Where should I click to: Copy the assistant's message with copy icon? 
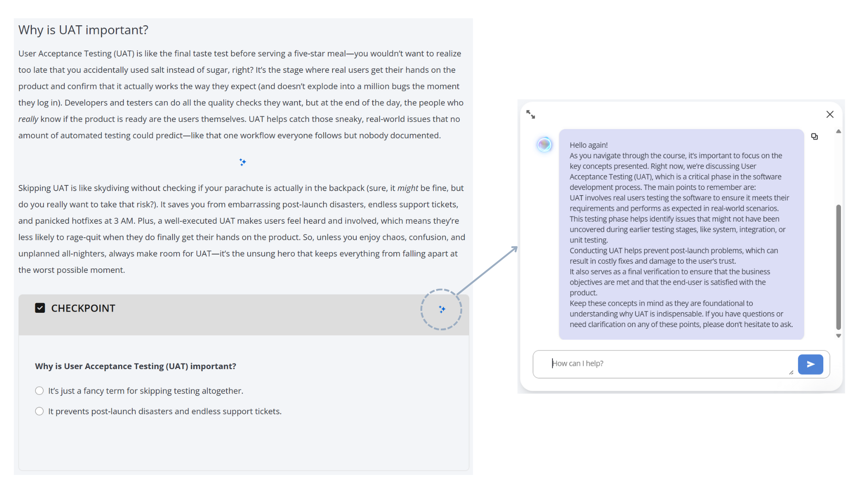coord(814,136)
